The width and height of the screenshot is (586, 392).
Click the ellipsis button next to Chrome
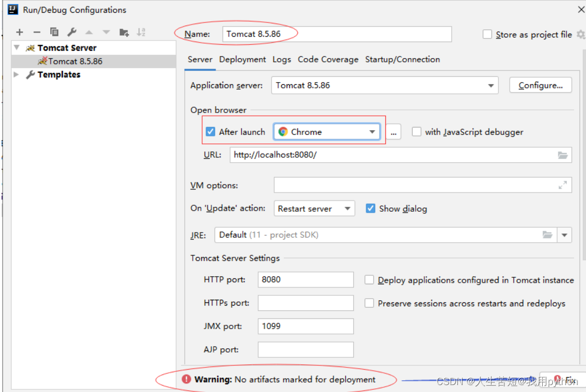(x=393, y=132)
